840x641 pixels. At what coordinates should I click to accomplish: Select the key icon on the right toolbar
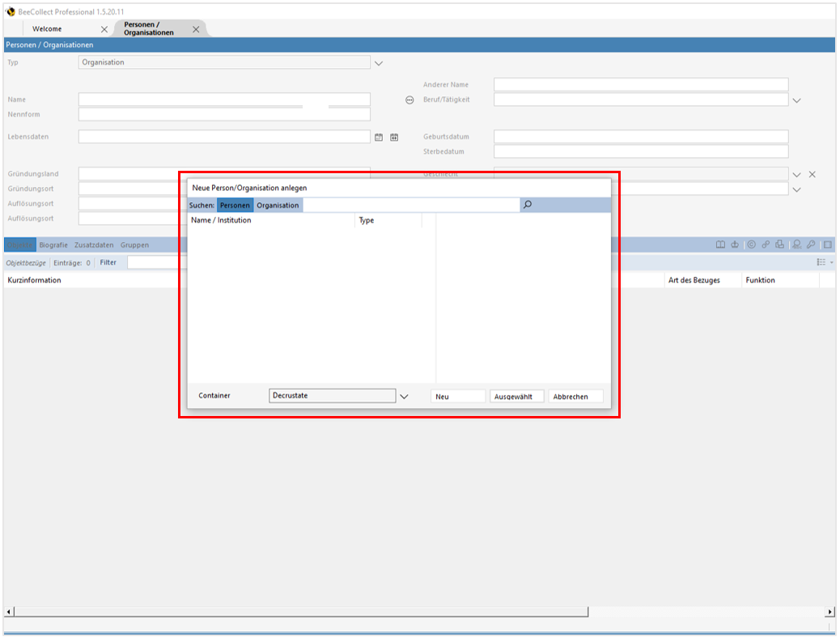coord(811,244)
